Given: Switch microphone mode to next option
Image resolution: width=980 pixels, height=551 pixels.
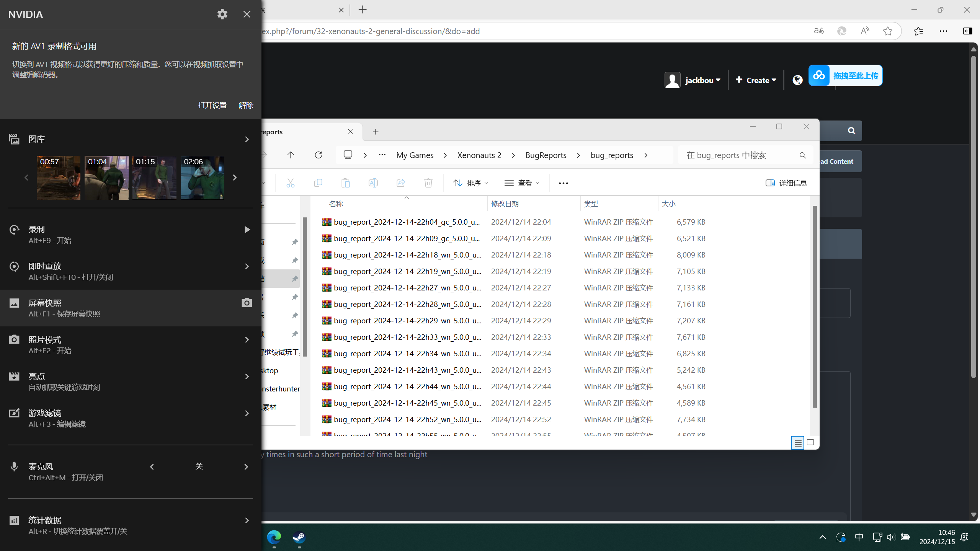Looking at the screenshot, I should (246, 467).
